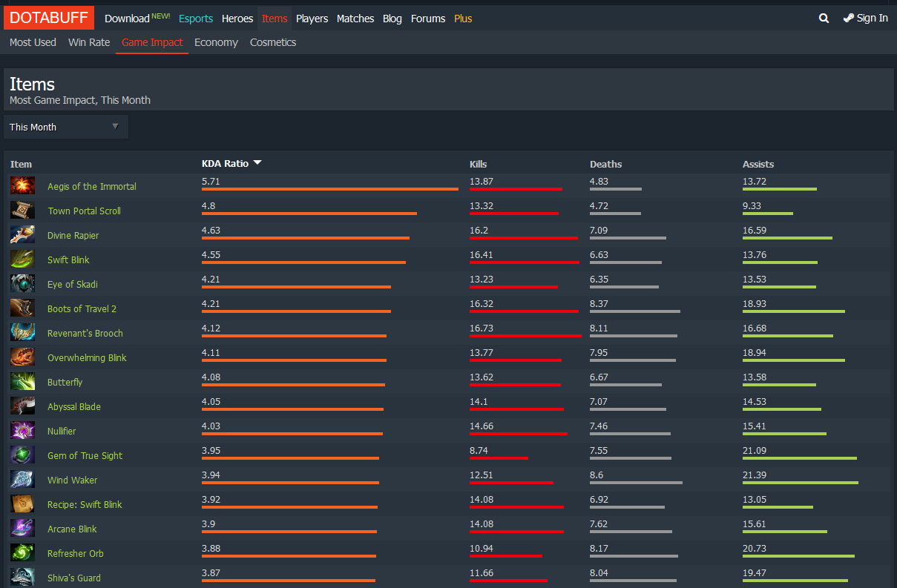Click the Butterfly item icon

click(x=22, y=382)
